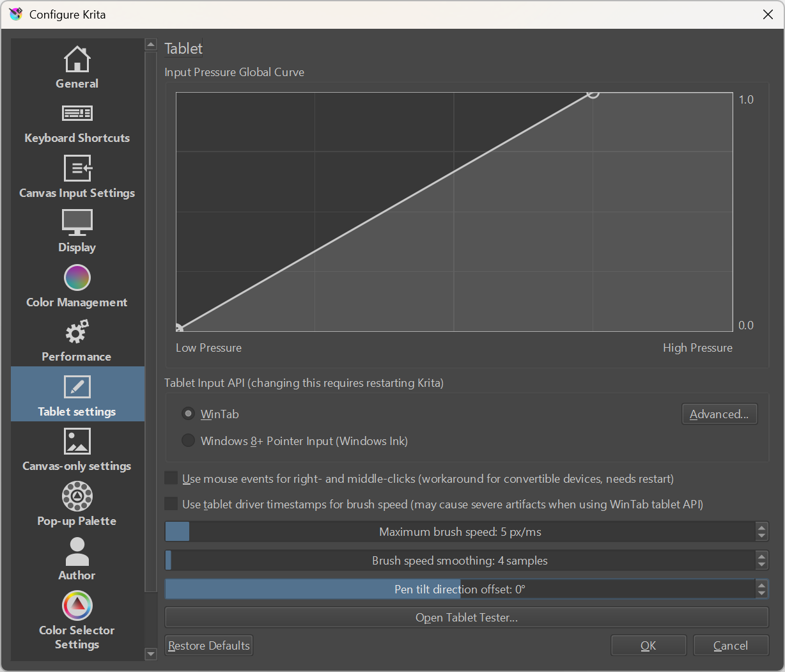Confirm with the OK button

[648, 646]
